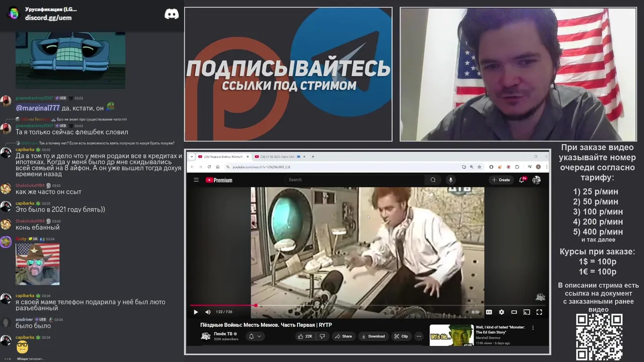Click the red progress scrubber dot
This screenshot has height=362, width=644.
(256, 305)
